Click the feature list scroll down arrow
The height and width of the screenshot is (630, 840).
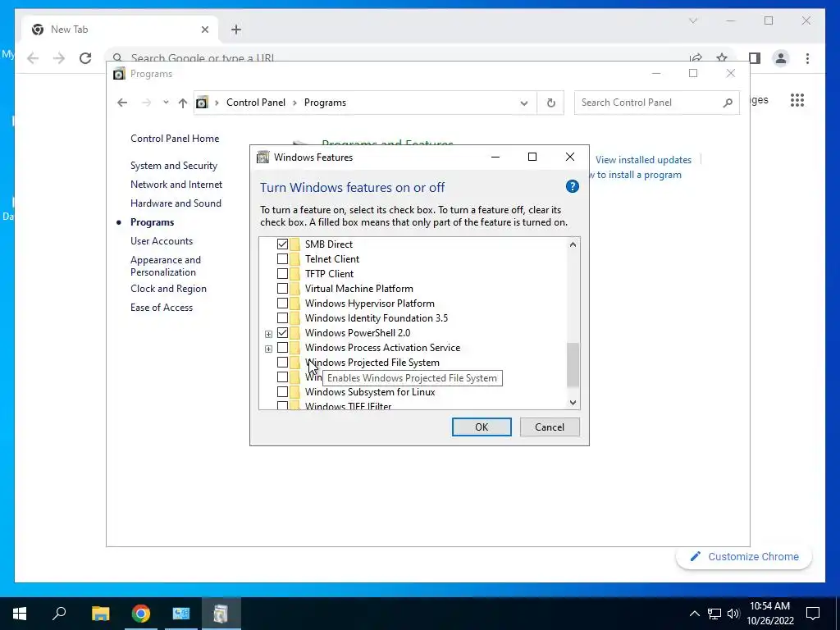[x=573, y=402]
